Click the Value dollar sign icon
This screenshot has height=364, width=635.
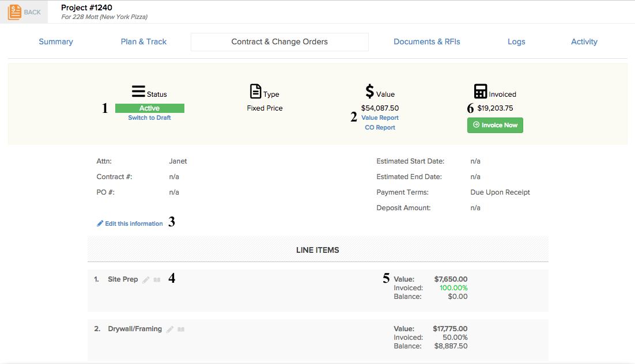(370, 91)
